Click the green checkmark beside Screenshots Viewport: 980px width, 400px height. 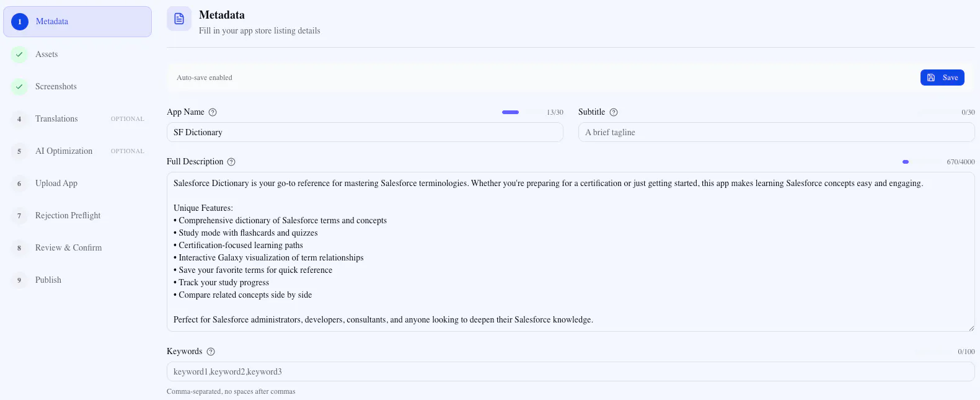[19, 86]
